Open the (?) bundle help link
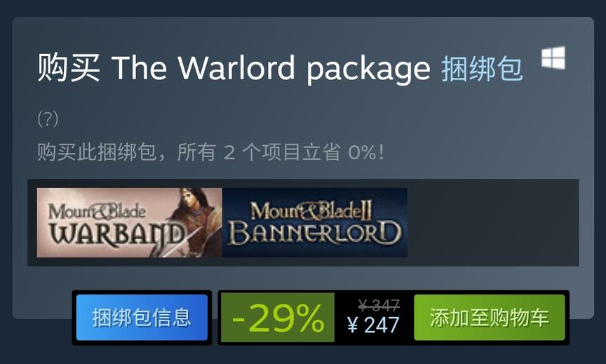The image size is (606, 364). 48,119
